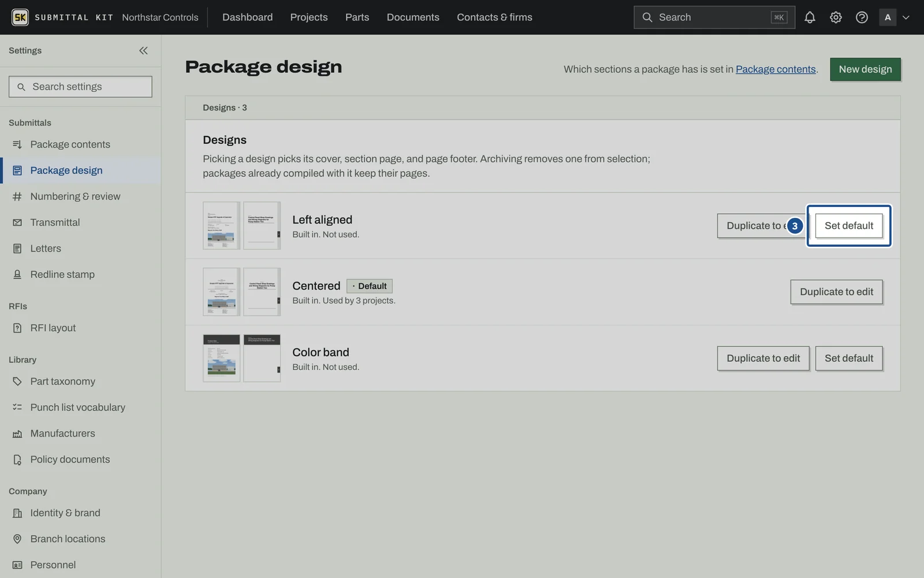Click the Punch list vocabulary icon
Image resolution: width=924 pixels, height=578 pixels.
coord(17,407)
